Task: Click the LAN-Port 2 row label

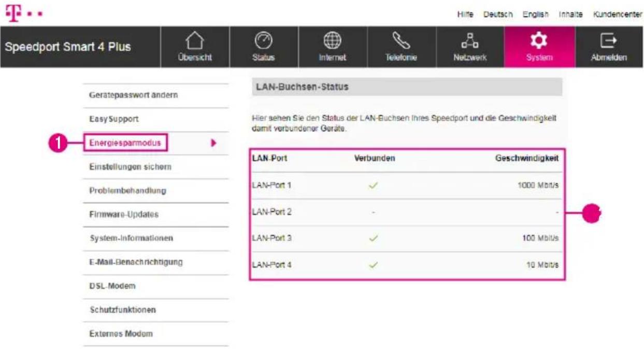Action: tap(271, 212)
